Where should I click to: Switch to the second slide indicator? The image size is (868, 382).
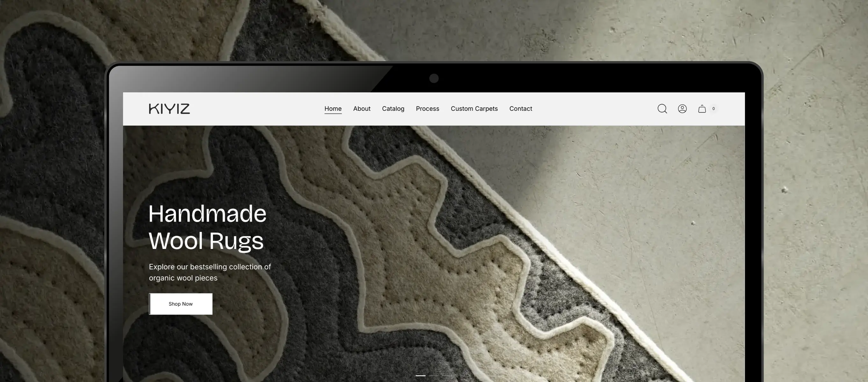click(x=434, y=375)
